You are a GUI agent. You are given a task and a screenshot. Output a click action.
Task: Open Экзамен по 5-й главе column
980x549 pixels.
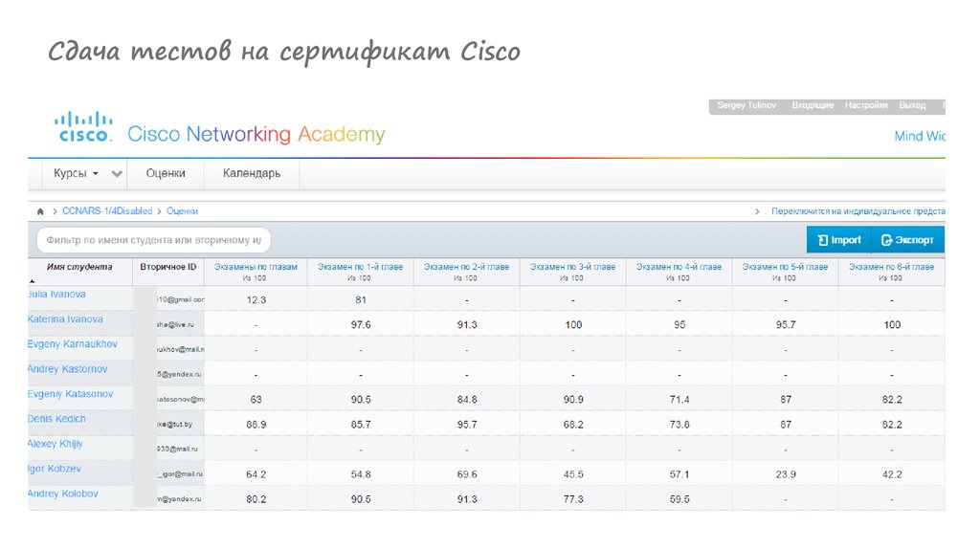785,267
